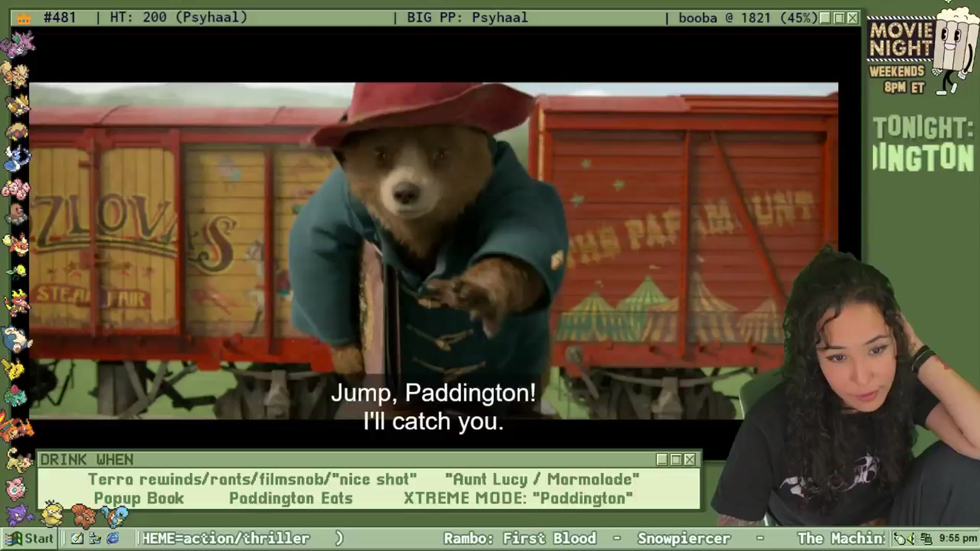Click "Rambo: First Blood" in the ticker

[520, 538]
